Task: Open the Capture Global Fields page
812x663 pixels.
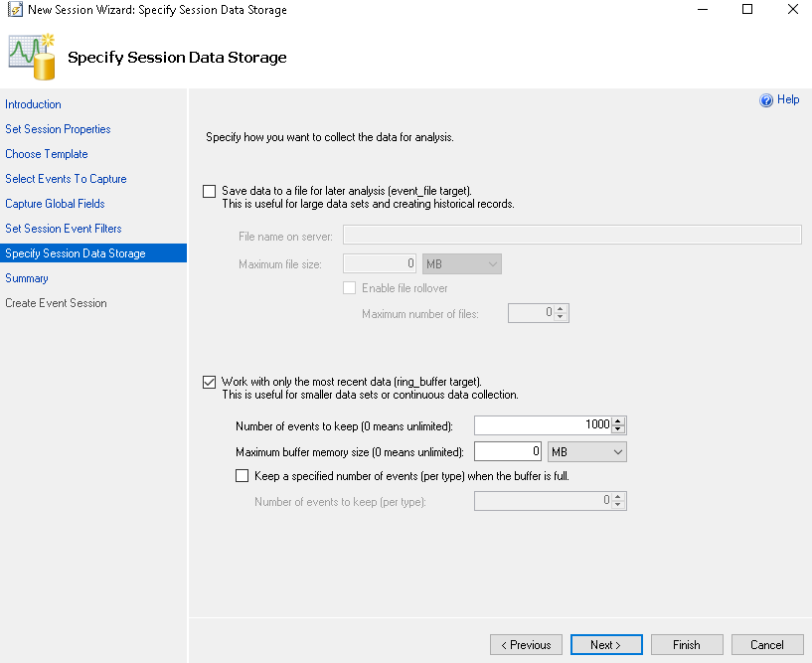Action: click(x=55, y=204)
